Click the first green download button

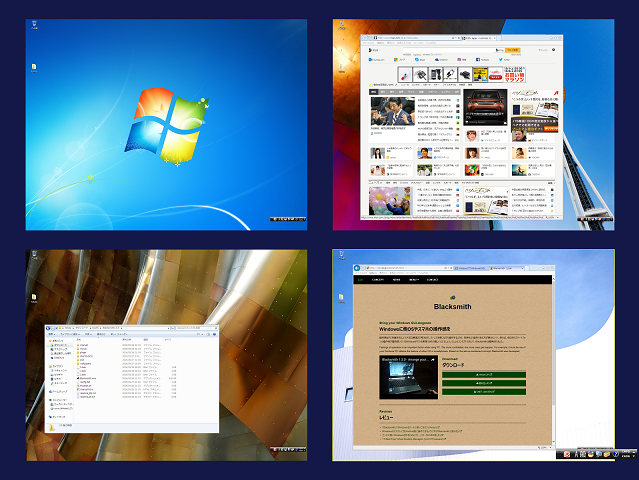coord(484,374)
